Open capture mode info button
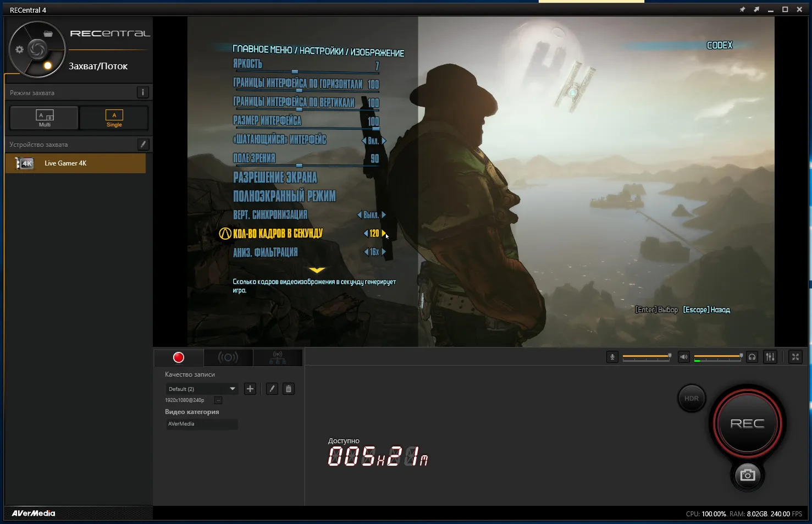This screenshot has width=812, height=524. click(142, 92)
